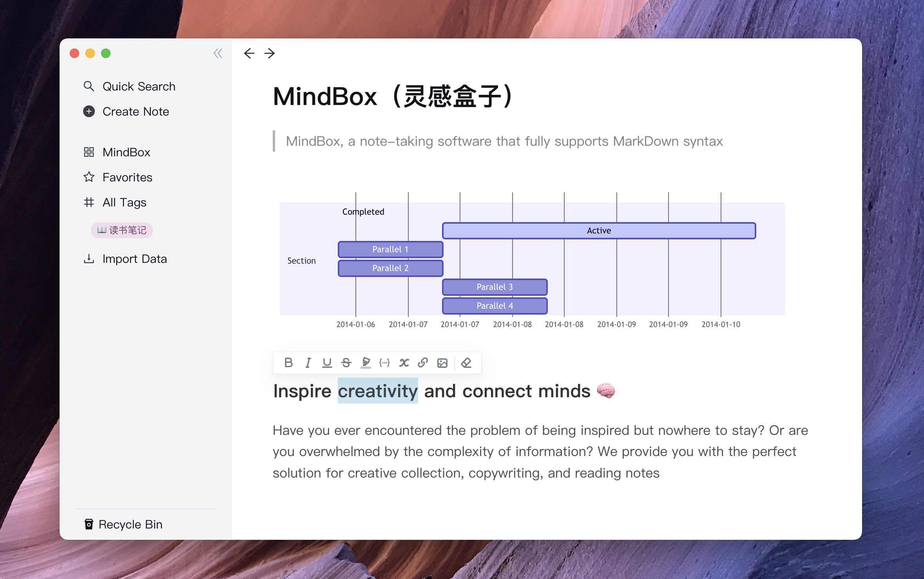Insert an image via the toolbar
This screenshot has height=579, width=924.
click(442, 363)
